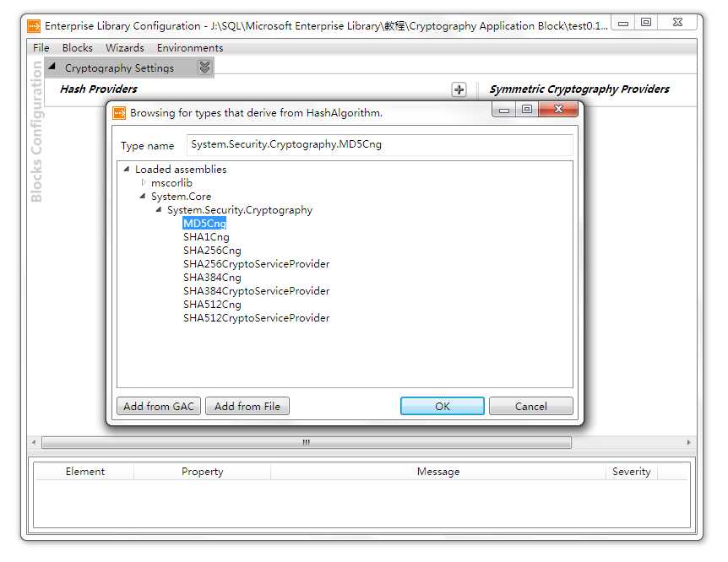Image resolution: width=728 pixels, height=562 pixels.
Task: Click the Cryptography Settings section title
Action: coord(119,68)
